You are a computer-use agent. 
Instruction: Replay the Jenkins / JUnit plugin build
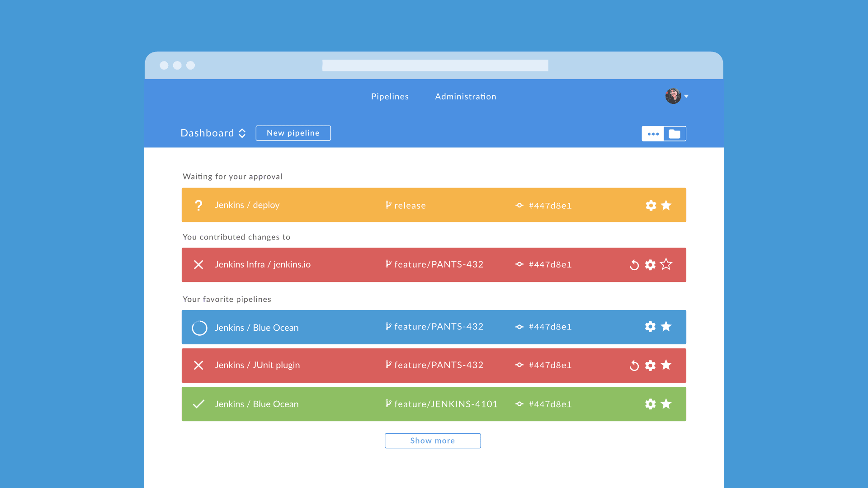634,366
